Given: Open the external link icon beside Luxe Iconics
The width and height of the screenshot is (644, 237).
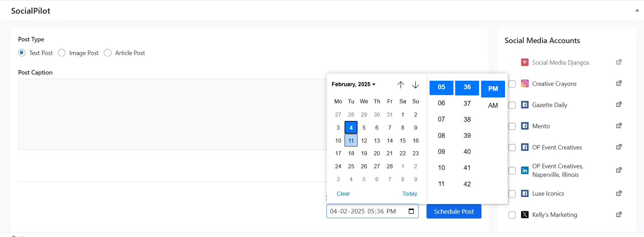Looking at the screenshot, I should point(618,193).
